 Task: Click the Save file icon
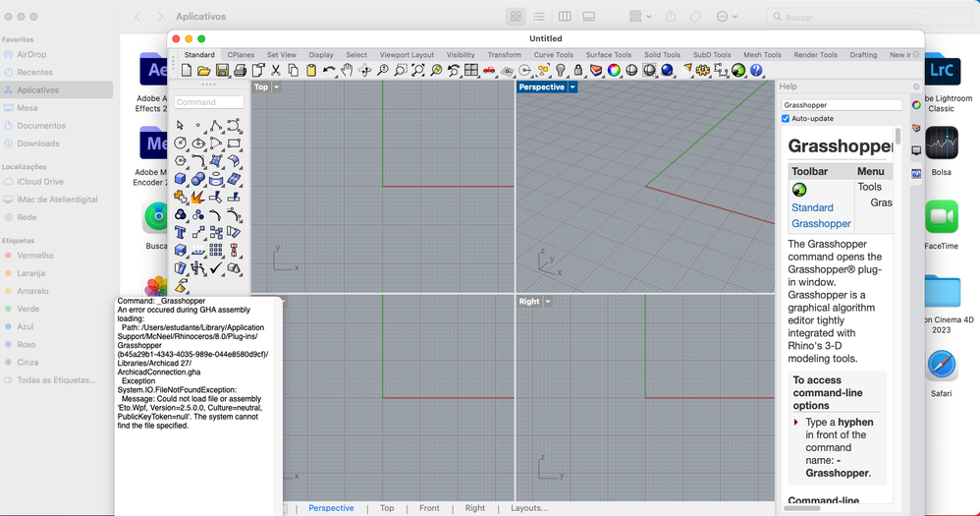point(222,71)
